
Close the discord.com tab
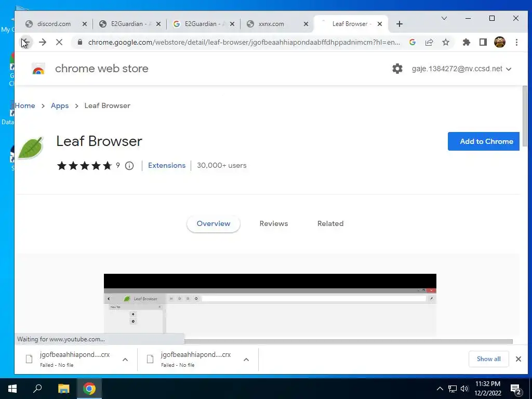click(85, 24)
